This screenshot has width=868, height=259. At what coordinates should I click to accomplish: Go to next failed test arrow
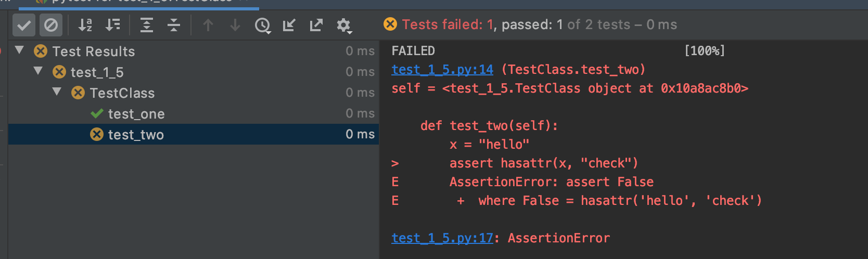(x=235, y=25)
